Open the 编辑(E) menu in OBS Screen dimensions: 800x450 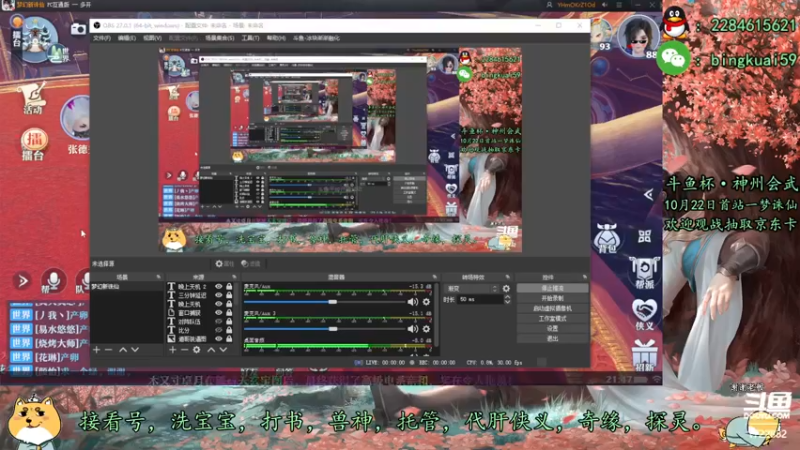coord(127,38)
